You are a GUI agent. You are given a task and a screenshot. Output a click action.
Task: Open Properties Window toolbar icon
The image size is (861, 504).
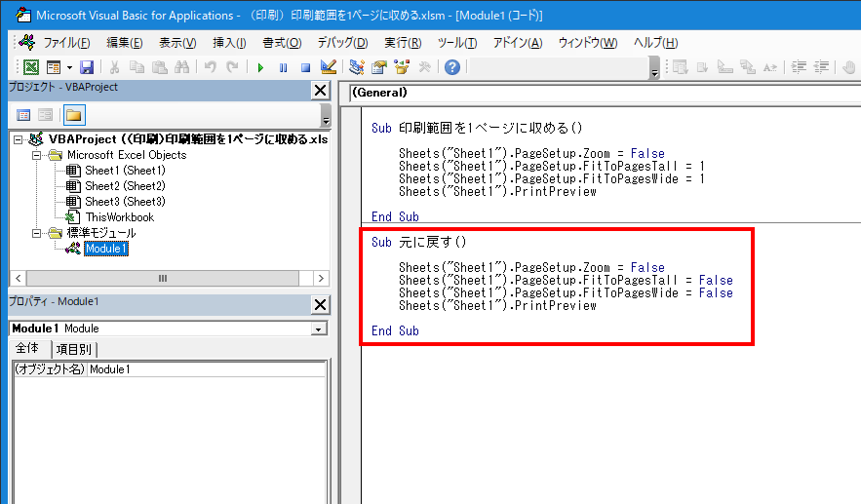pyautogui.click(x=379, y=67)
